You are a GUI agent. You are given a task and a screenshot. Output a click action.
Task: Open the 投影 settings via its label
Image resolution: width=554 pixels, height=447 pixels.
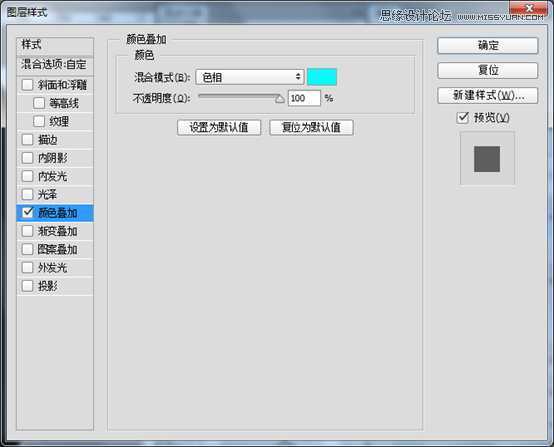48,286
